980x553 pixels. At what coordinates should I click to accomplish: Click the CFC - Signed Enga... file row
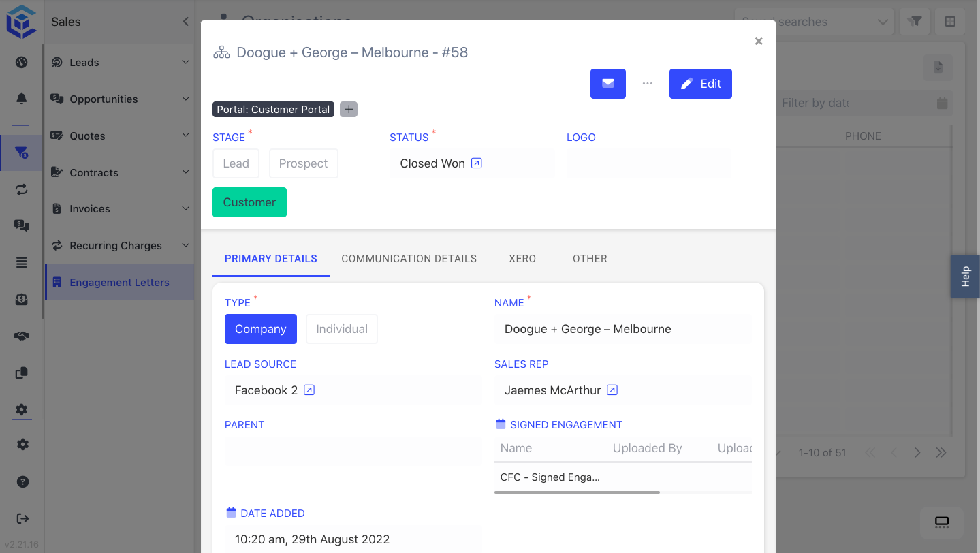623,477
